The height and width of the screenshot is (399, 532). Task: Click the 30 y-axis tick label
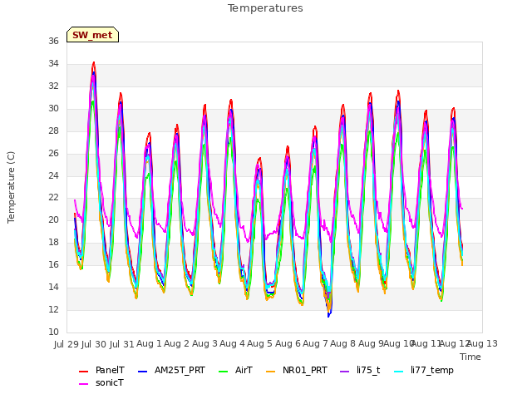pyautogui.click(x=53, y=108)
